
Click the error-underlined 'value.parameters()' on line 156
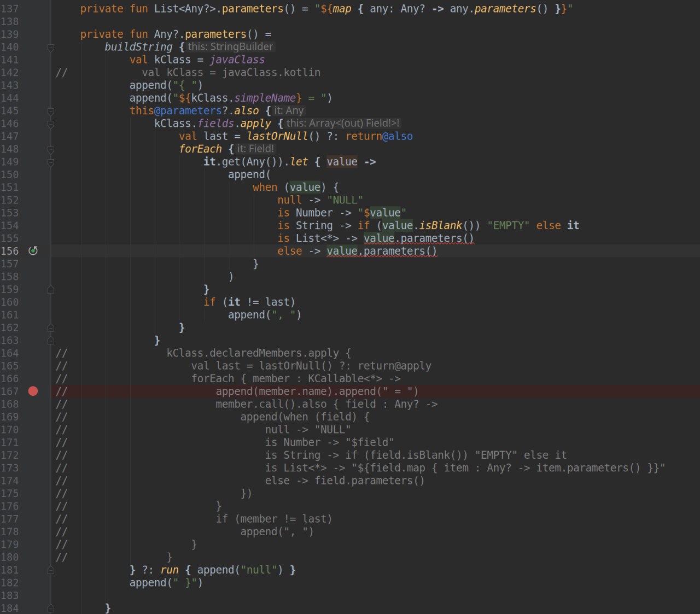382,251
